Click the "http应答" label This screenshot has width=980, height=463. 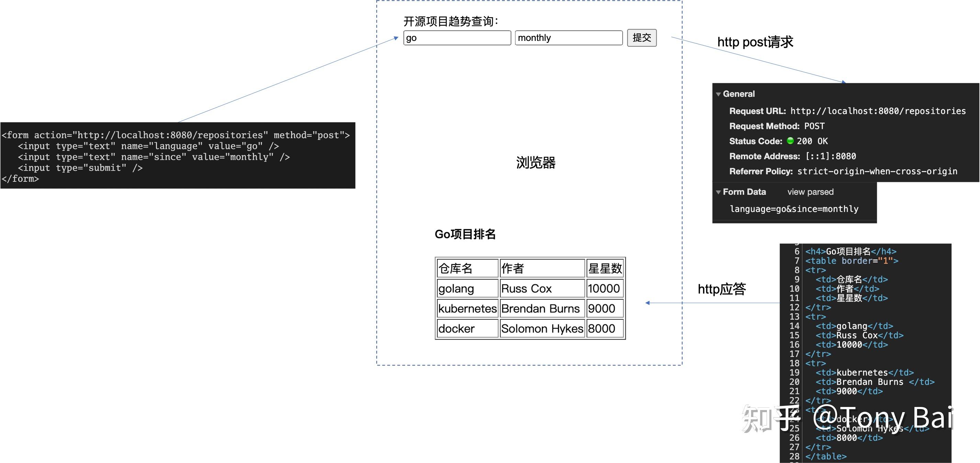point(722,289)
